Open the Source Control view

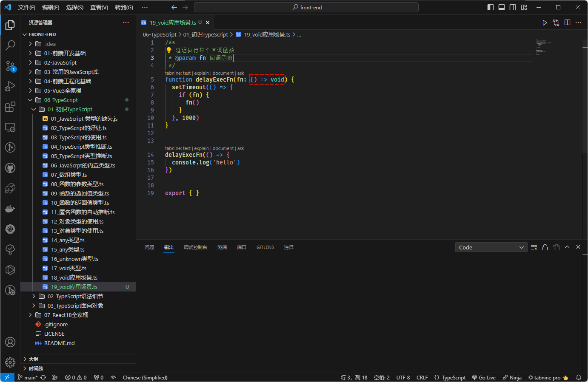click(10, 66)
